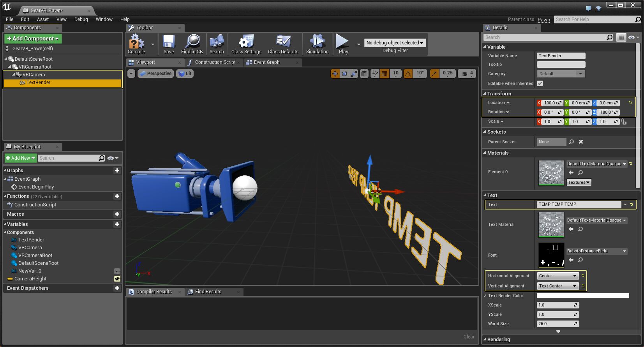Viewport: 644px width, 347px height.
Task: Collapse the VRCamera tree node
Action: click(x=14, y=75)
